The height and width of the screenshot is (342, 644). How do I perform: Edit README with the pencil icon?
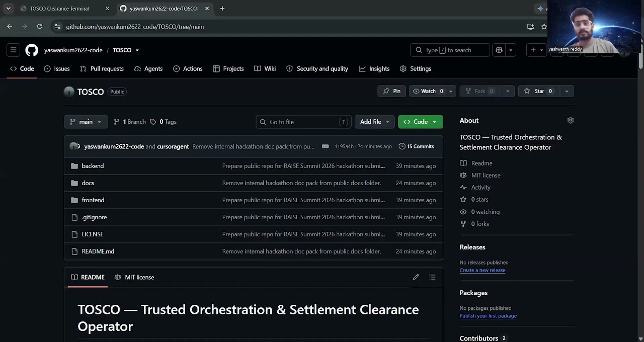coord(416,277)
